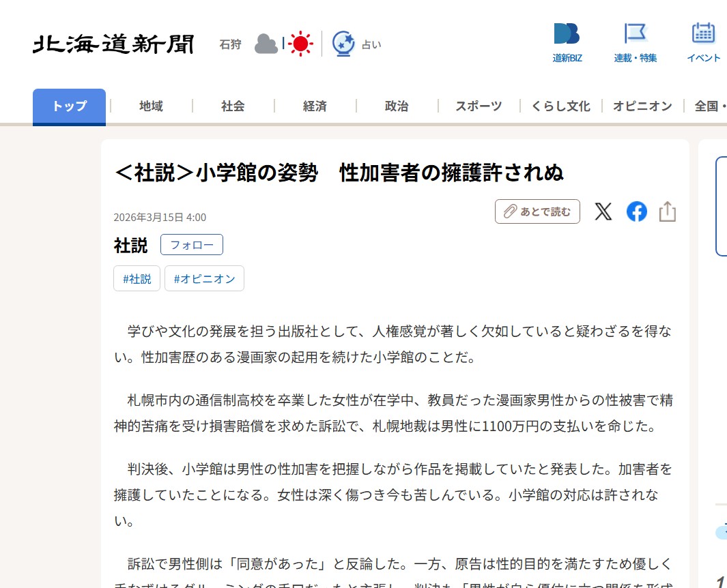Open the くらし文化 tab

560,106
